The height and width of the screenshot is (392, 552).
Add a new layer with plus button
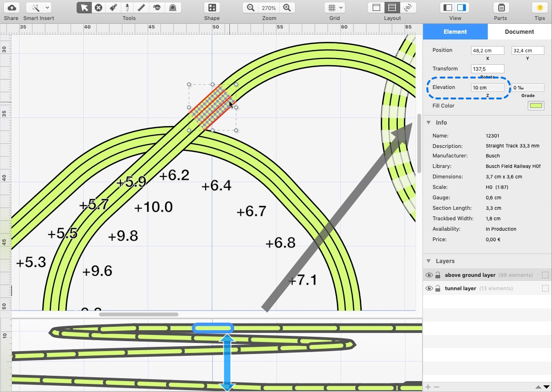[428, 387]
